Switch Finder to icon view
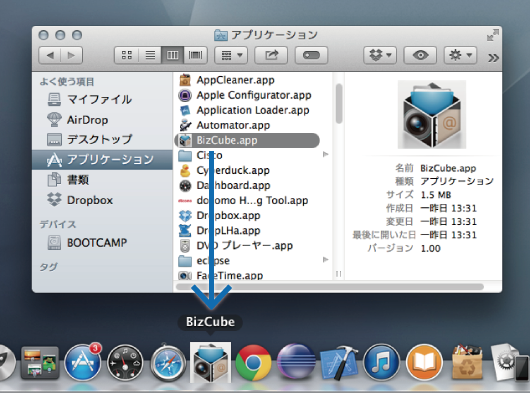This screenshot has width=530, height=393. [x=127, y=55]
